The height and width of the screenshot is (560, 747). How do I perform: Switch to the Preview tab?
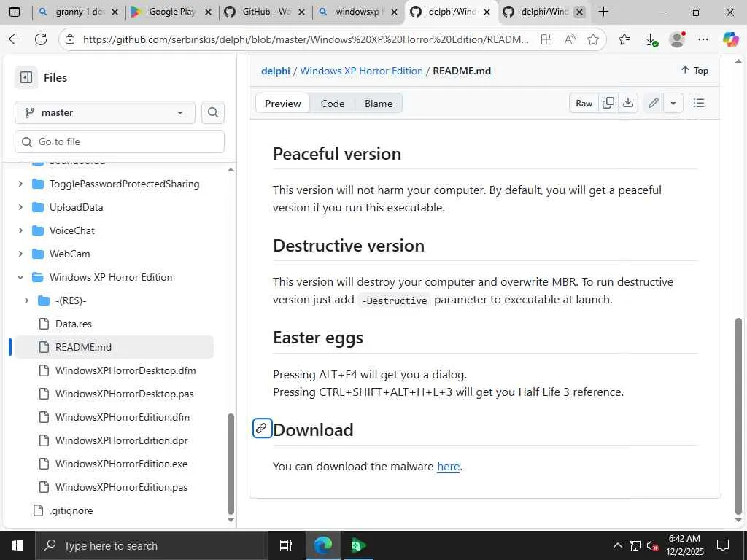click(282, 104)
